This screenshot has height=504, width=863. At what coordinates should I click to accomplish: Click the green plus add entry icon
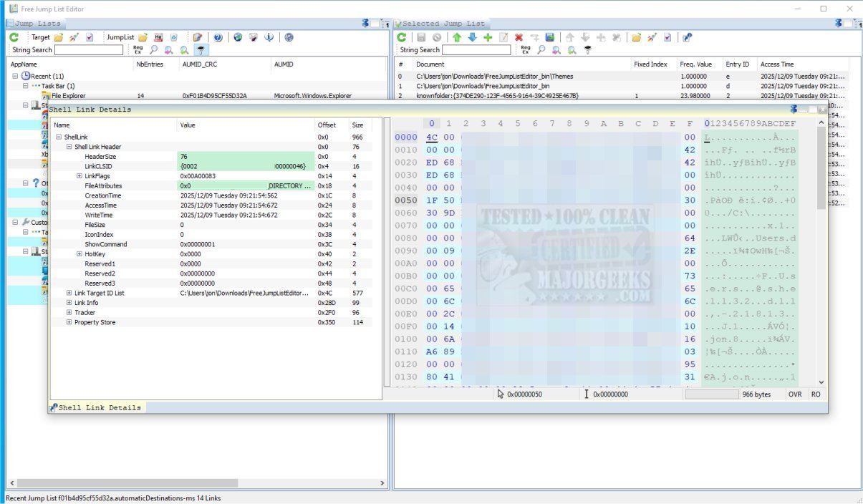(488, 37)
